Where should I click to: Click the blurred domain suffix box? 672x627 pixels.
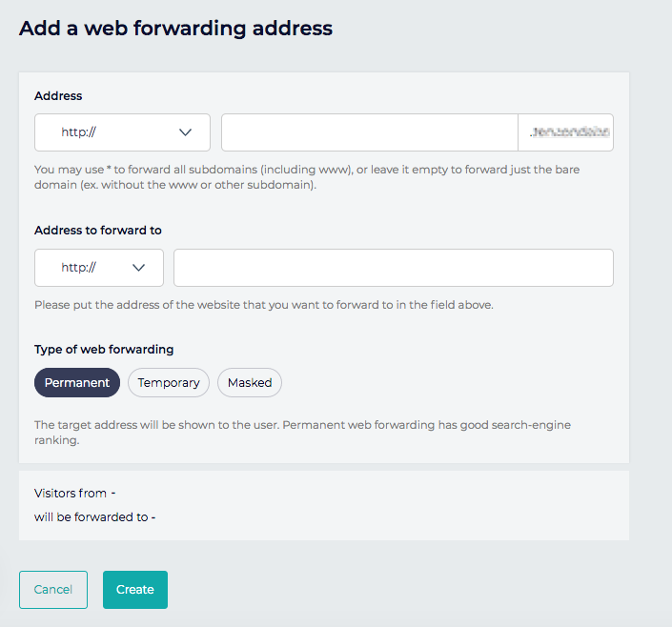point(565,132)
